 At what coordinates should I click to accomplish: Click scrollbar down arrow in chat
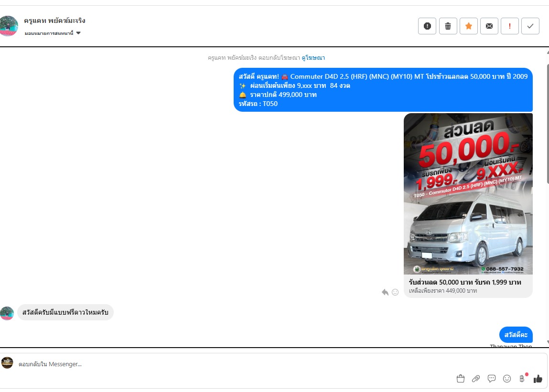(x=547, y=342)
